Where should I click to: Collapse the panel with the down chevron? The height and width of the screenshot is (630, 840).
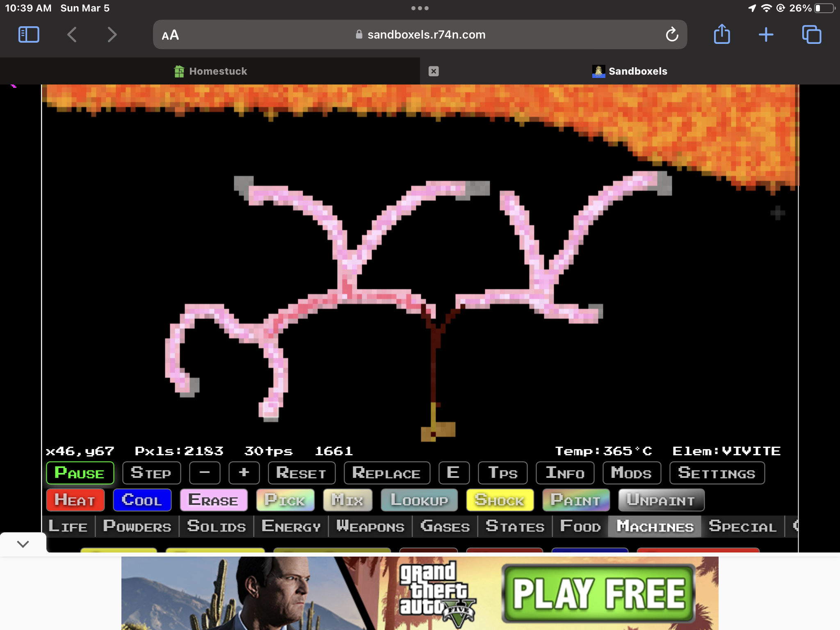click(x=23, y=544)
